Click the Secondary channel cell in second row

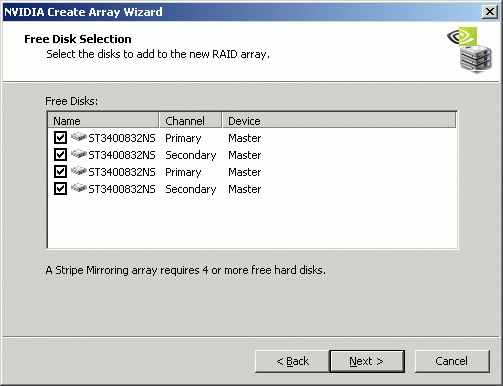(x=191, y=155)
